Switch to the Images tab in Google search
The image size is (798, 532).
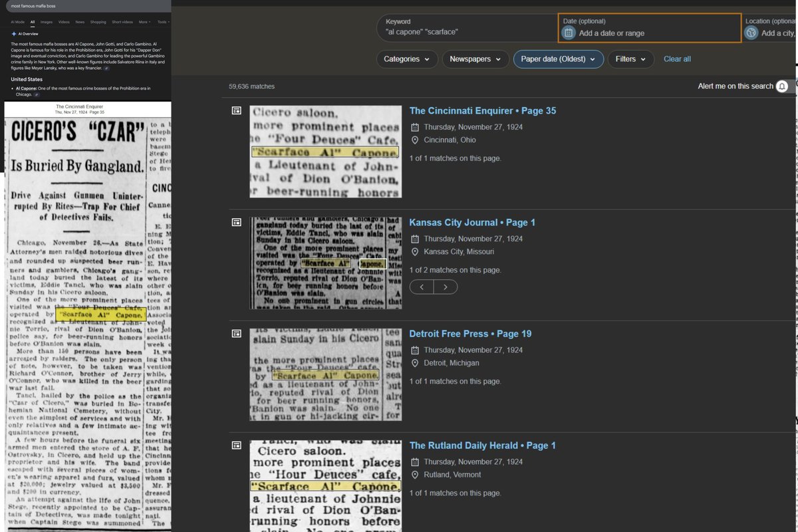pyautogui.click(x=47, y=22)
